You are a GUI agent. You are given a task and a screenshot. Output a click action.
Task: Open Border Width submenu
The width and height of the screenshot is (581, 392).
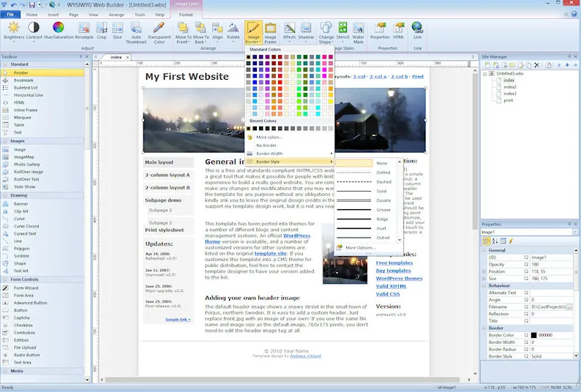290,154
